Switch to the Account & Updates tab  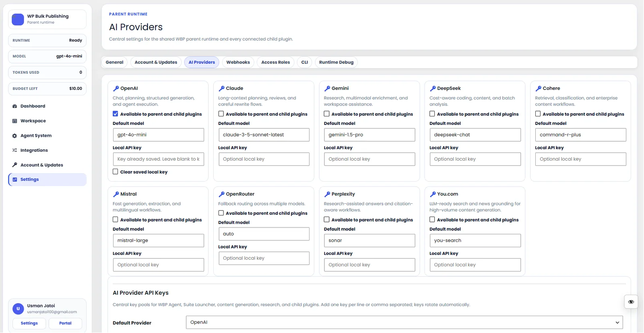coord(156,62)
